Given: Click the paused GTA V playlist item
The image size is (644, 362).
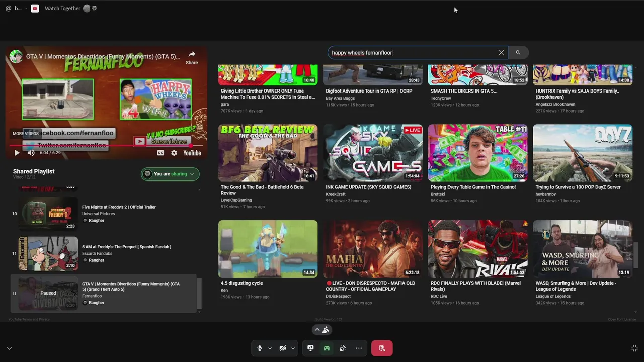Looking at the screenshot, I should [x=104, y=293].
